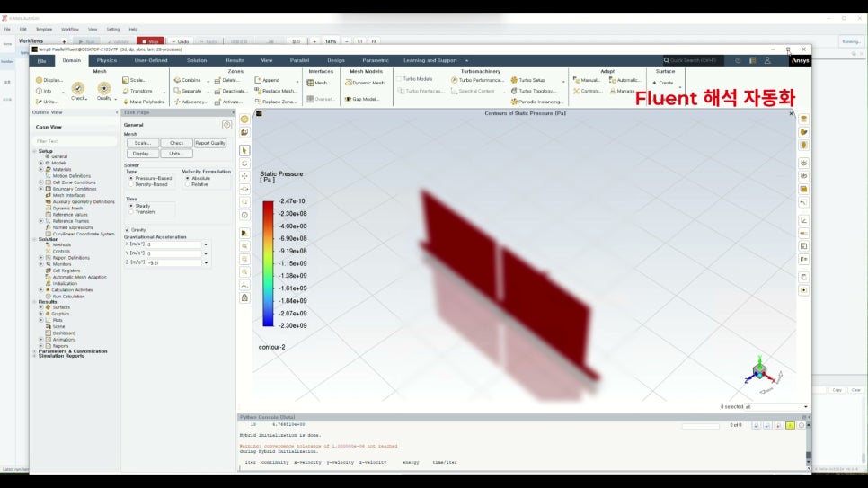Open Periodic Instancing tool
Image resolution: width=868 pixels, height=488 pixels.
(536, 102)
